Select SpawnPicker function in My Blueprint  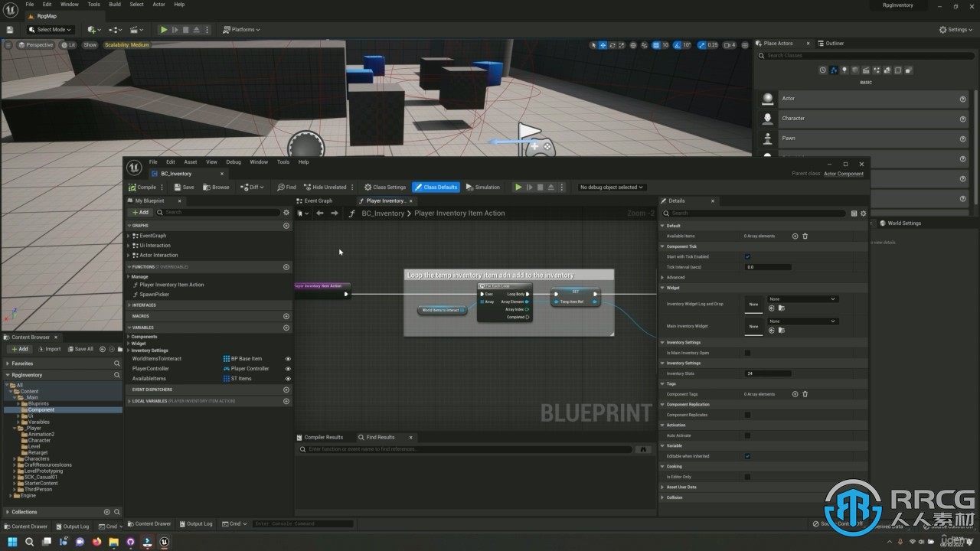tap(155, 294)
